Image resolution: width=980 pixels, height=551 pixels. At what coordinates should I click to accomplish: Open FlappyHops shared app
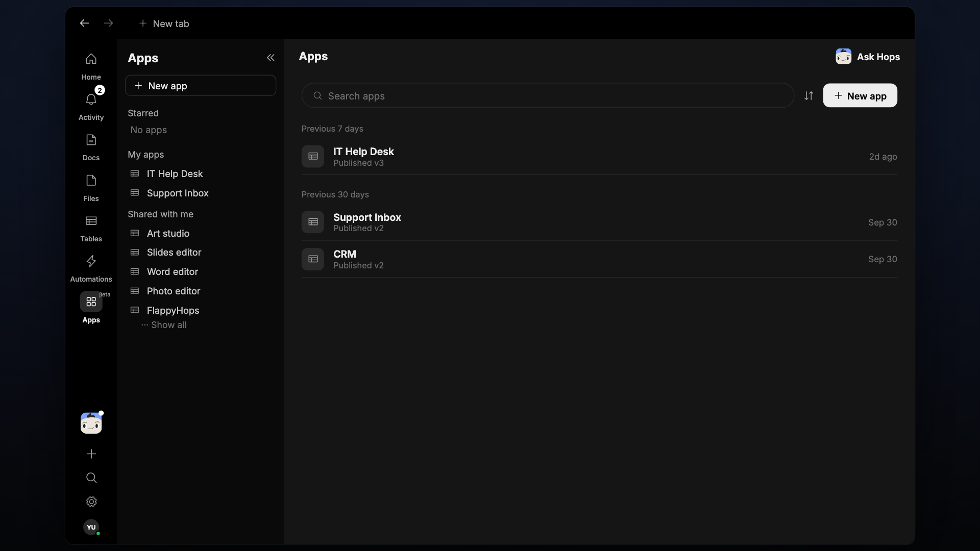[201, 310]
